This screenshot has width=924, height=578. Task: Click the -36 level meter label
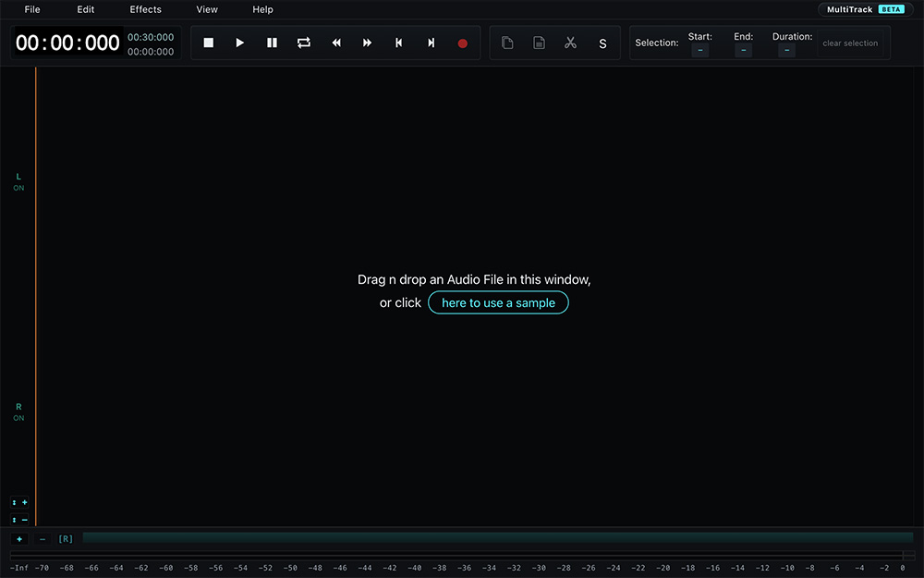[x=465, y=568]
